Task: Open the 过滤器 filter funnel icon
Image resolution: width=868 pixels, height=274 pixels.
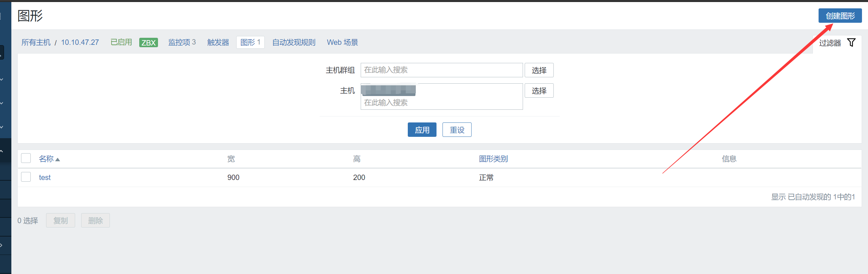Action: (x=851, y=42)
